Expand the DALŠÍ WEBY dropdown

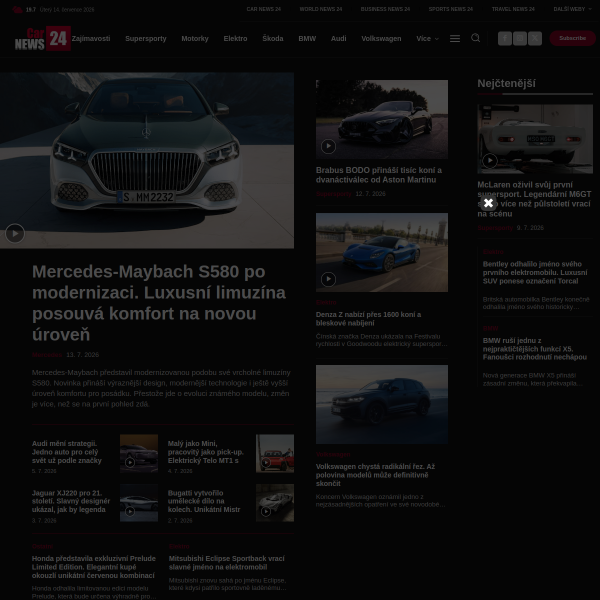coord(572,9)
